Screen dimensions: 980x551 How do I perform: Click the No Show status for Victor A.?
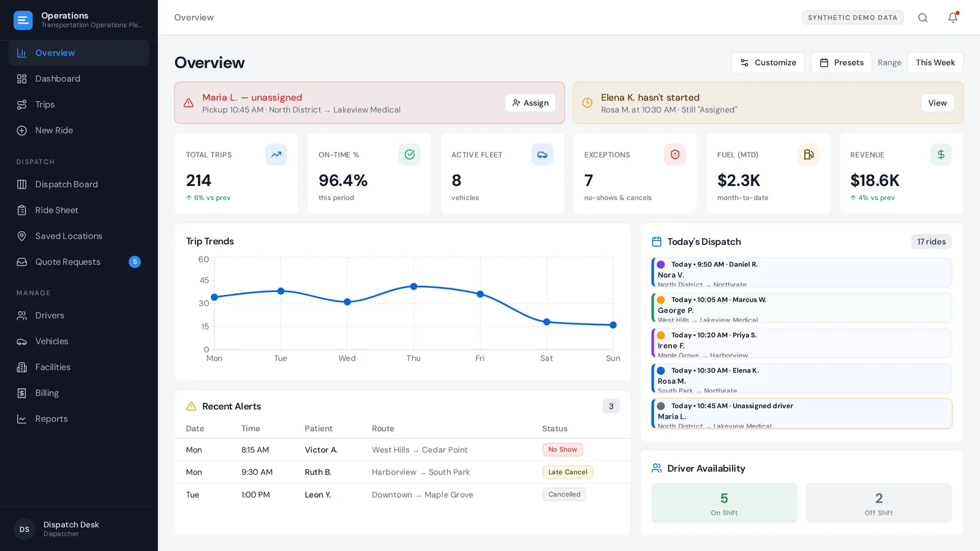click(x=562, y=449)
